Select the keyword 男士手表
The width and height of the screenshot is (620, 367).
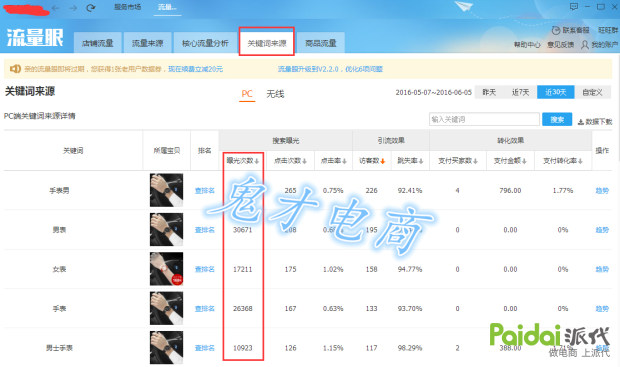coord(59,348)
